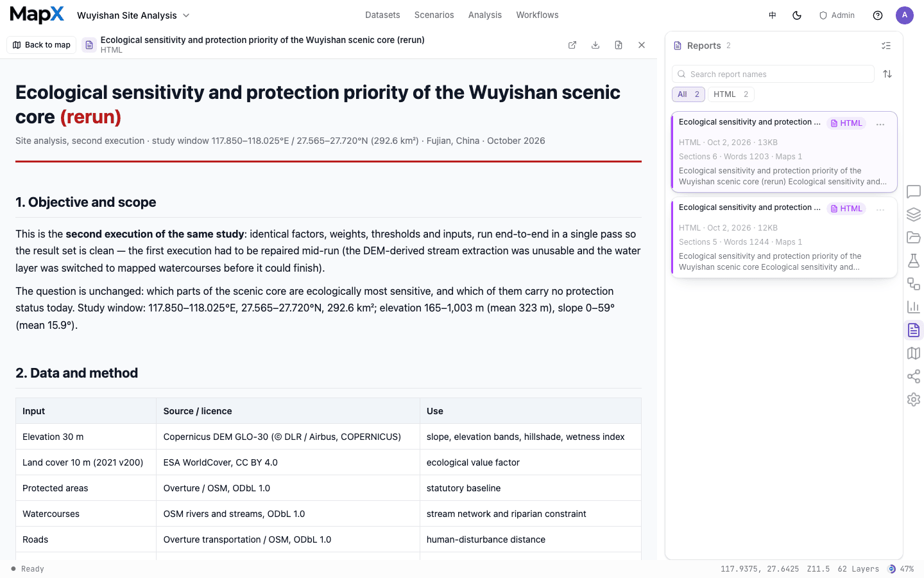This screenshot has height=578, width=924.
Task: Click the 47% progress indicator in the status bar
Action: pos(901,569)
